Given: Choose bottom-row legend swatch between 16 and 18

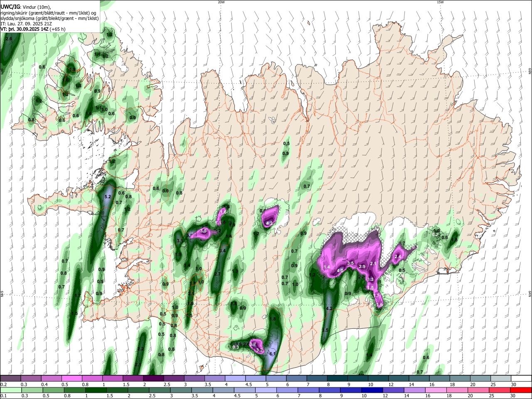Looking at the screenshot, I should pos(437,390).
